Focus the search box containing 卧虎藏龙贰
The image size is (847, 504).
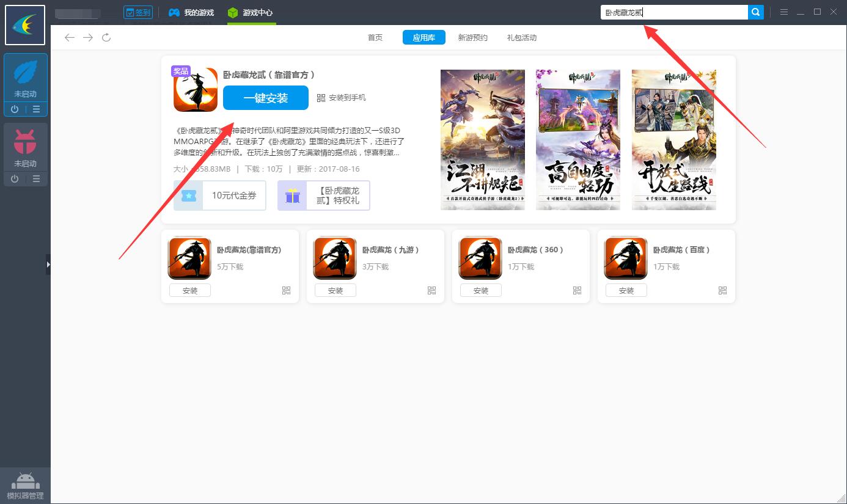[x=674, y=12]
